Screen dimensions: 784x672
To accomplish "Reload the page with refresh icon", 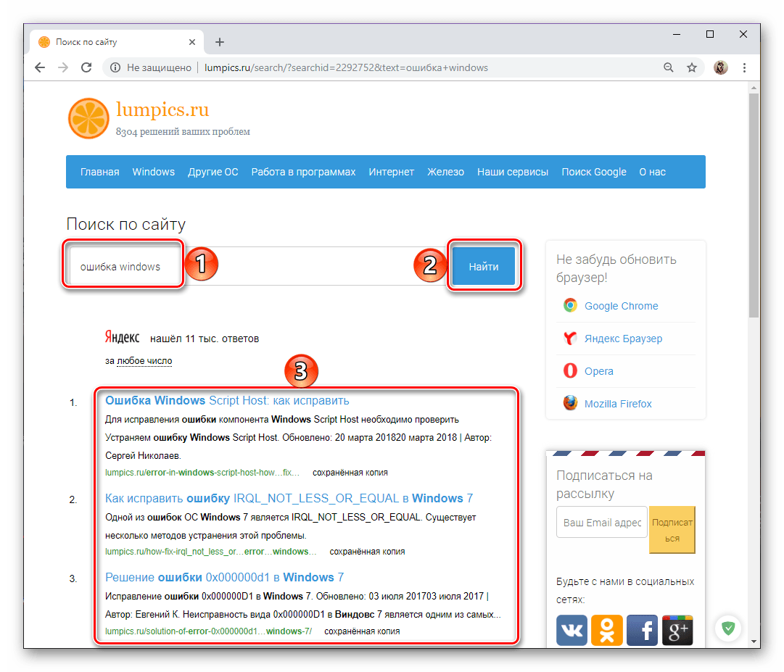I will pos(86,67).
